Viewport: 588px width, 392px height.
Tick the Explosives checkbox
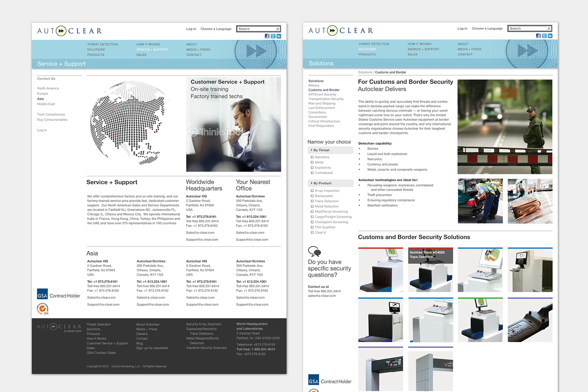[x=312, y=168]
